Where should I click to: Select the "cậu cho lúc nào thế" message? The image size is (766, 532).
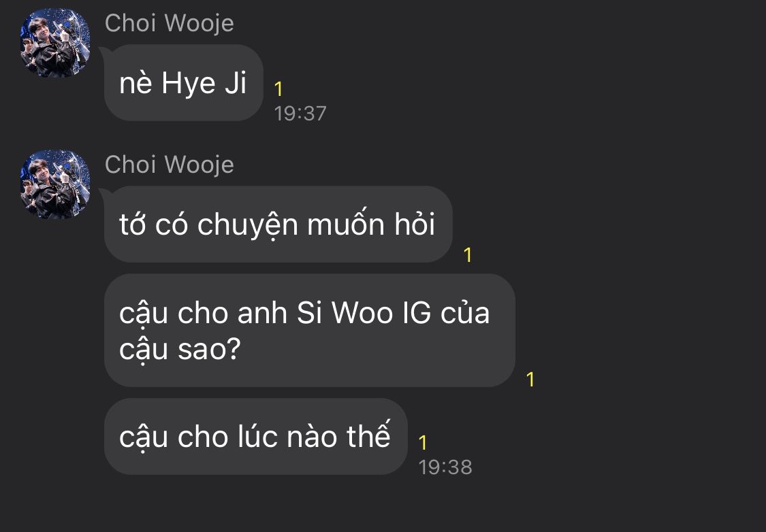255,436
